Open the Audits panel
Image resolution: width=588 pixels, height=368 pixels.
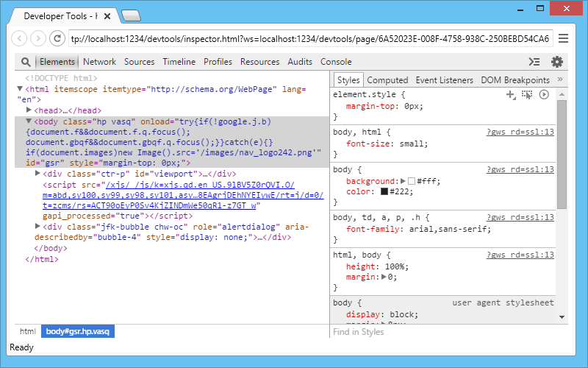coord(300,62)
